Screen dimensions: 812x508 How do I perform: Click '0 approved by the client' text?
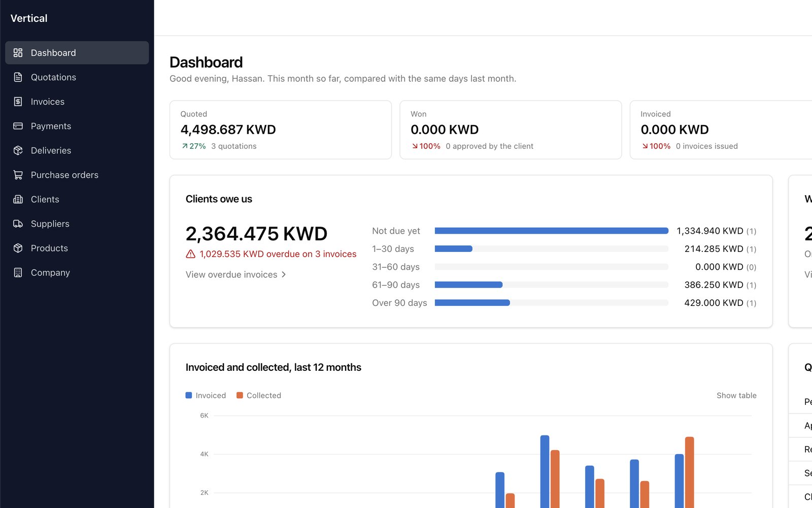(x=490, y=146)
